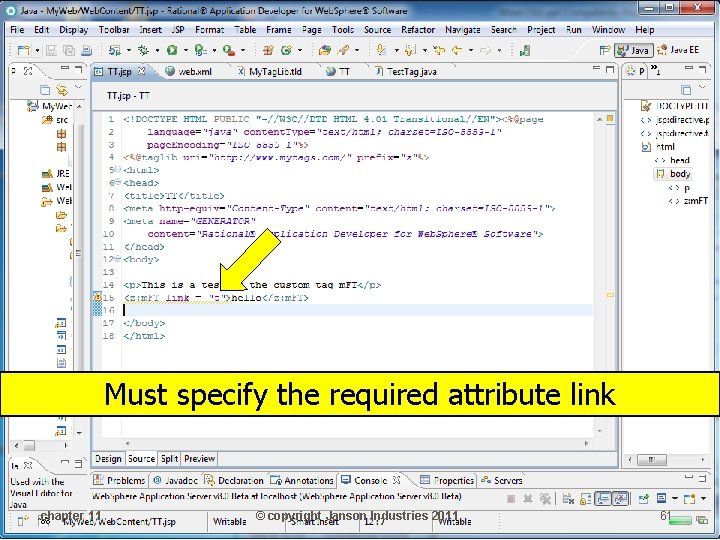Open the Refactor menu
720x540 pixels.
click(x=418, y=30)
